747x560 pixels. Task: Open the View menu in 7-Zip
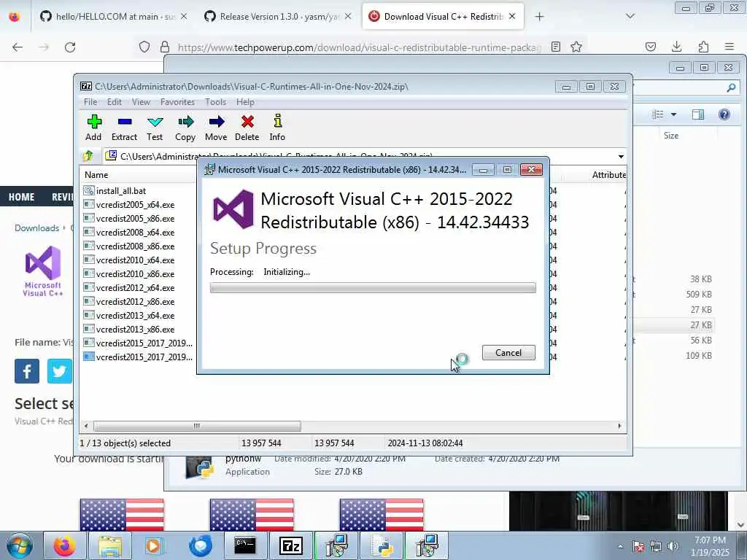click(x=141, y=102)
